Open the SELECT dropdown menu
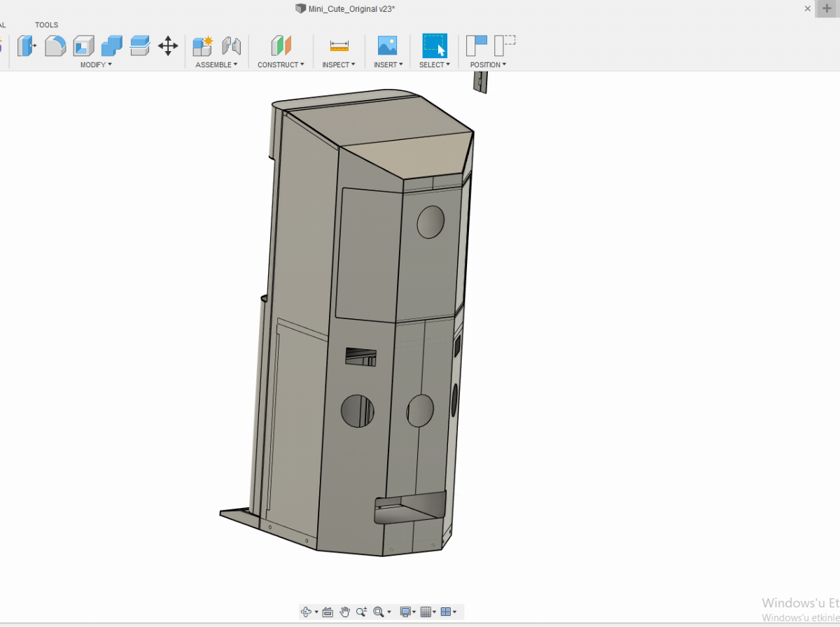 pyautogui.click(x=435, y=64)
